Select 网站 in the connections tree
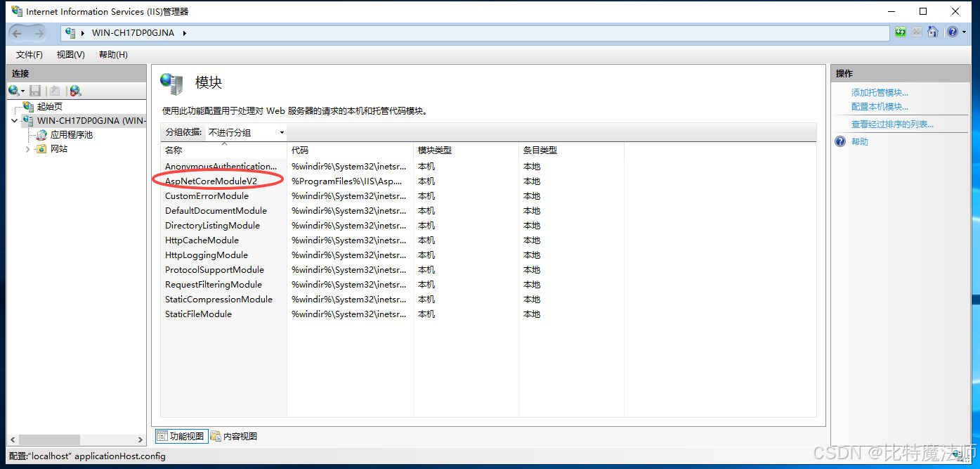 [59, 148]
